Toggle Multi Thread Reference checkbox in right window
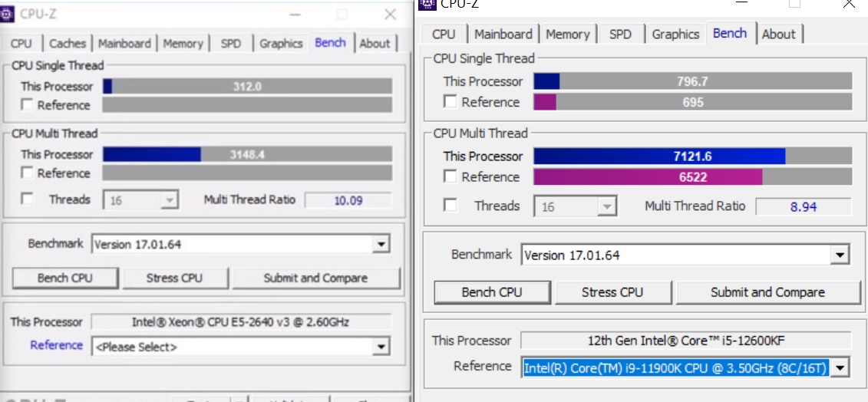 (x=451, y=176)
